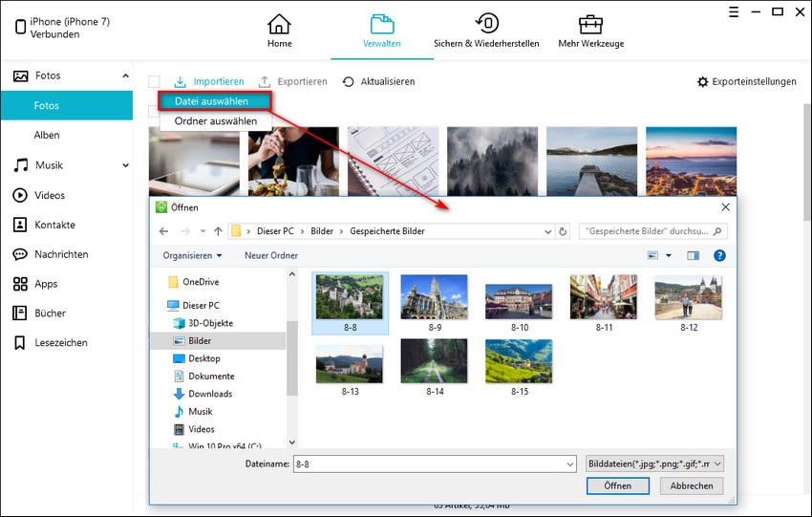Click the Nachrichten speech bubble icon
812x517 pixels.
tap(20, 254)
